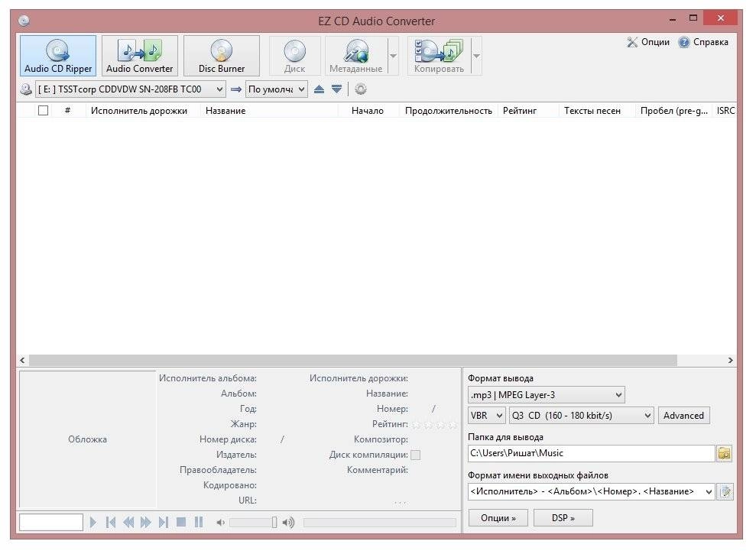
Task: Click the gear drive settings icon
Action: click(361, 89)
